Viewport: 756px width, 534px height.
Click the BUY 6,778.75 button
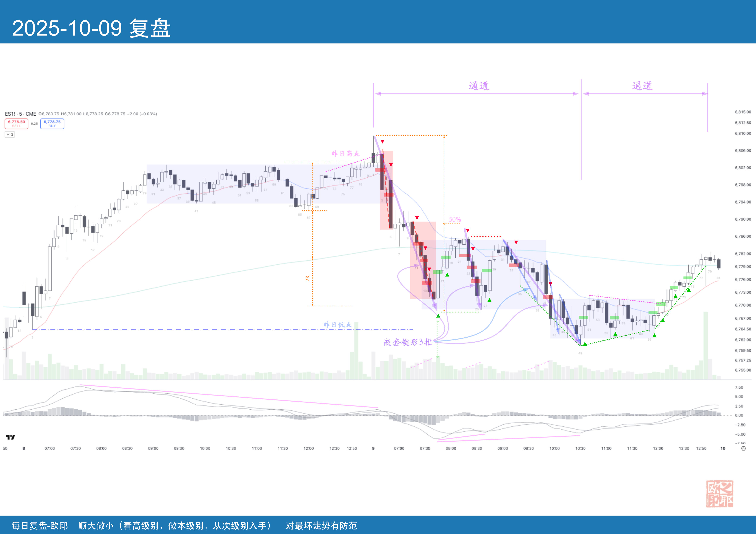pyautogui.click(x=52, y=124)
